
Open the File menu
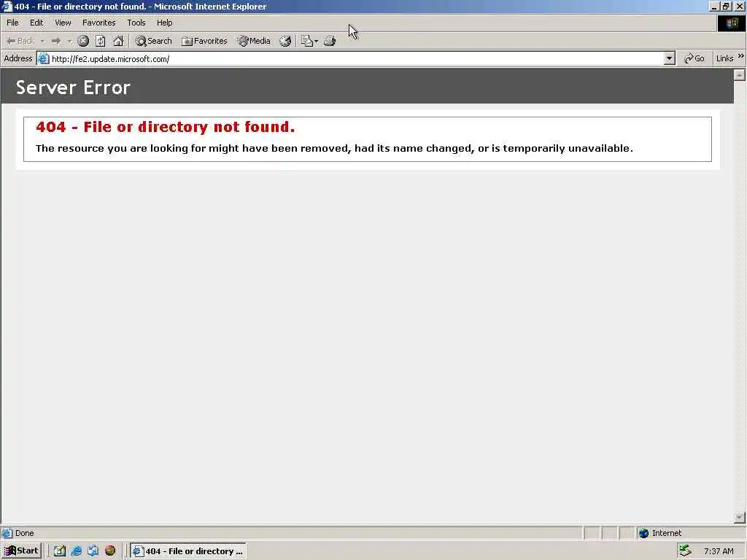coord(13,23)
